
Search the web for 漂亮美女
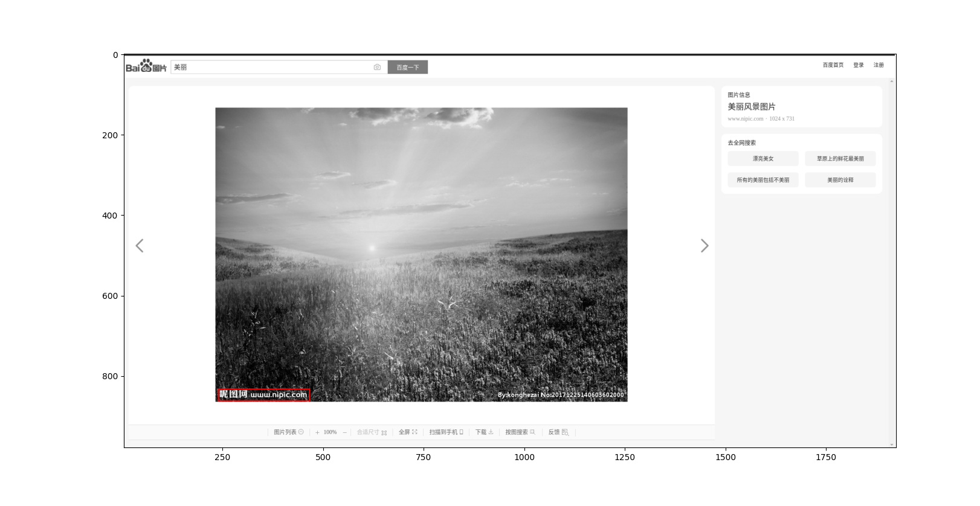coord(763,159)
